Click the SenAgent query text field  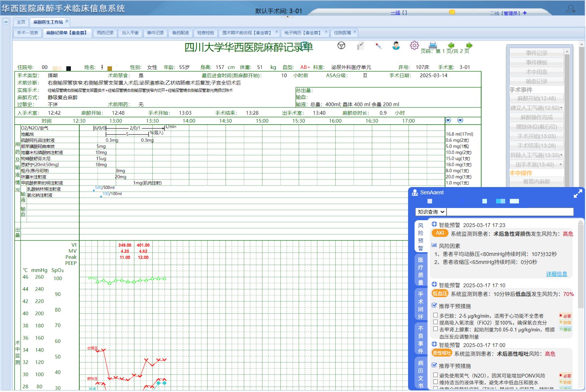510,212
